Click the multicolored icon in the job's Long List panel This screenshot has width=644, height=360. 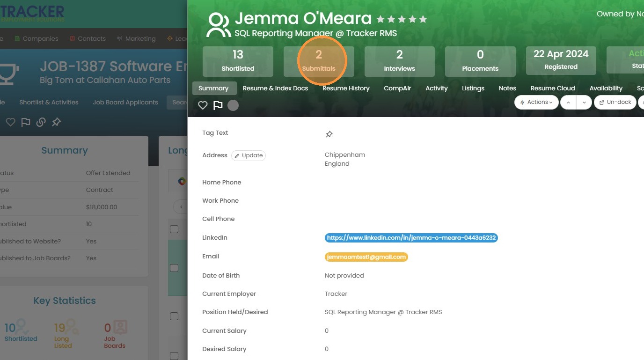182,181
